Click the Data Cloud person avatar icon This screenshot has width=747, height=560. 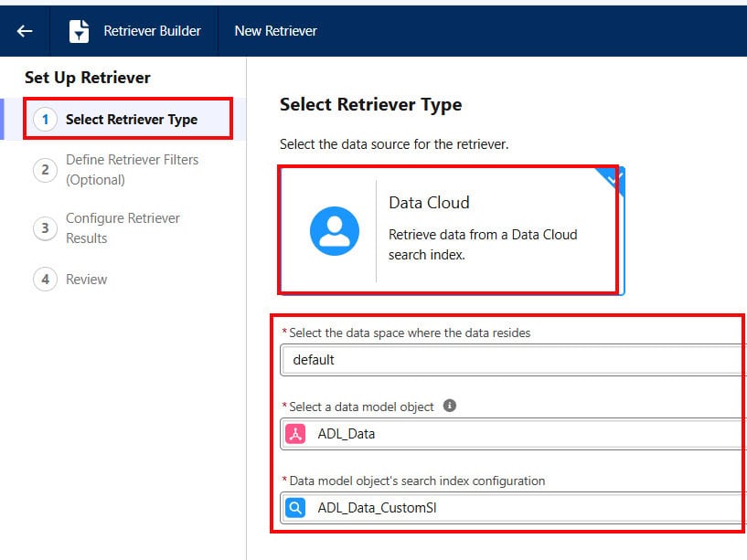335,231
